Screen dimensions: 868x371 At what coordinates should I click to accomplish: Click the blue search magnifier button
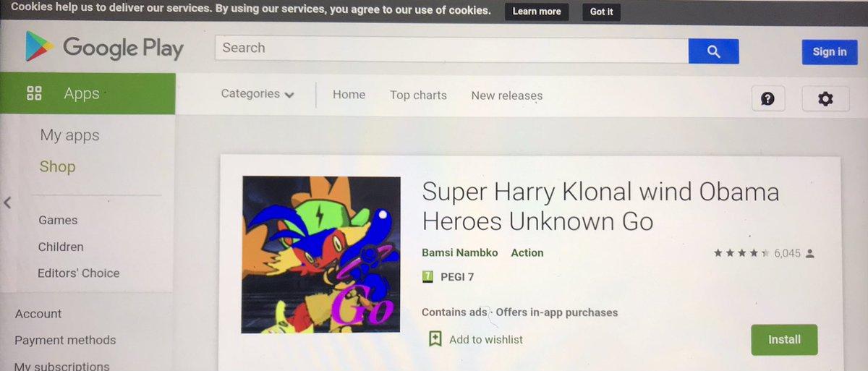pos(713,51)
